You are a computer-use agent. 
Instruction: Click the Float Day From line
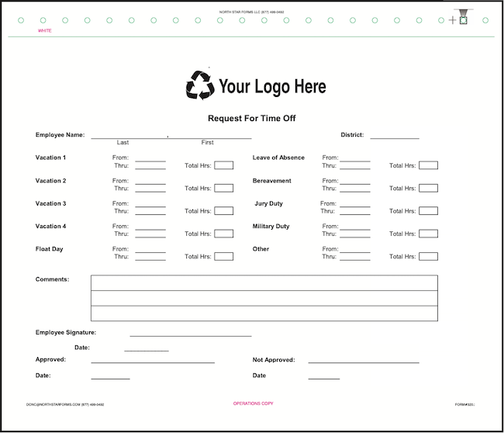[150, 249]
